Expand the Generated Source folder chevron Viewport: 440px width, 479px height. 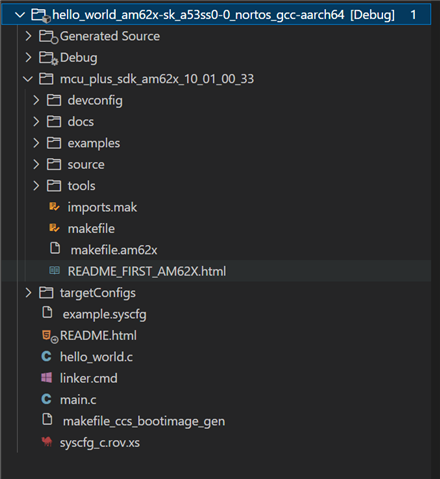click(28, 36)
